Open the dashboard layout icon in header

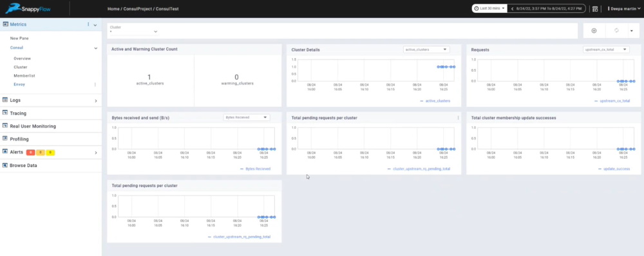pos(594,8)
